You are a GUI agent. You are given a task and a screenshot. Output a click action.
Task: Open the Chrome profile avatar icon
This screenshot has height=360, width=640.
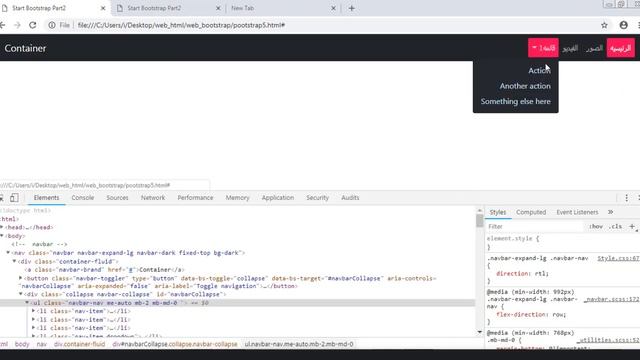pyautogui.click(x=623, y=25)
